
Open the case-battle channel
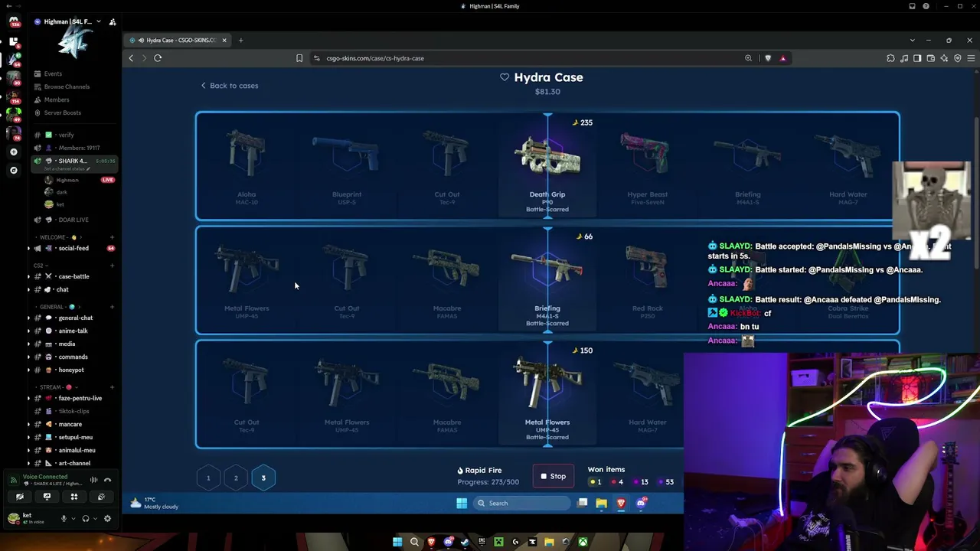coord(74,276)
